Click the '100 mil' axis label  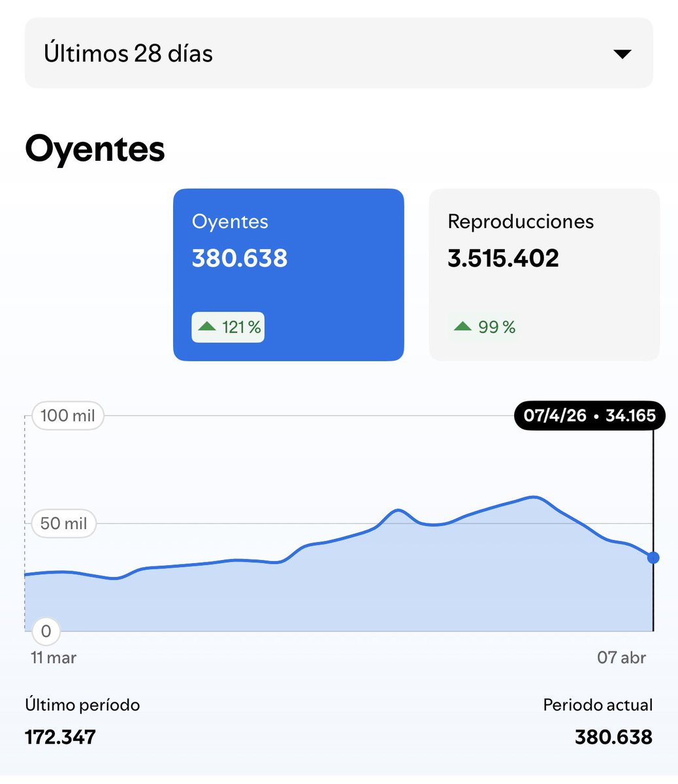[68, 416]
